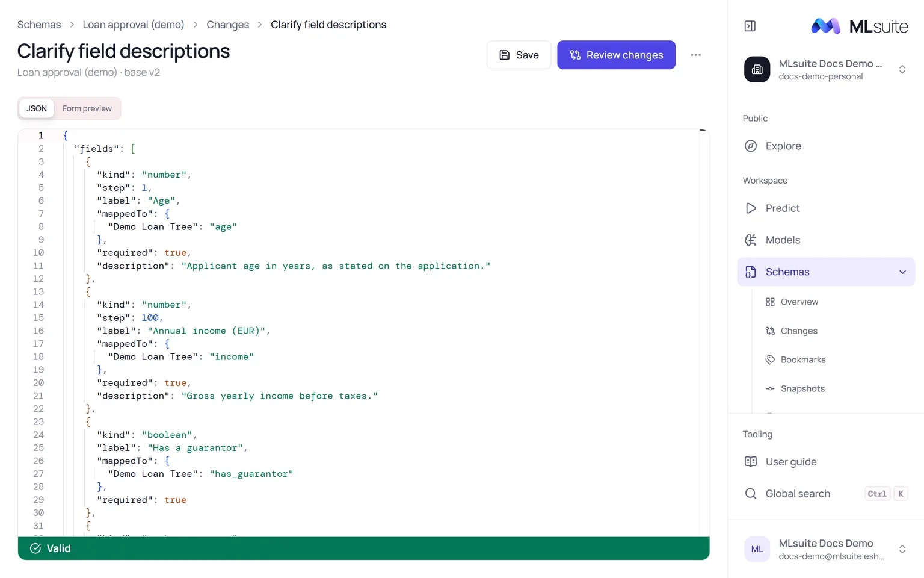
Task: Open the workspace switcher chevrons
Action: click(x=902, y=69)
